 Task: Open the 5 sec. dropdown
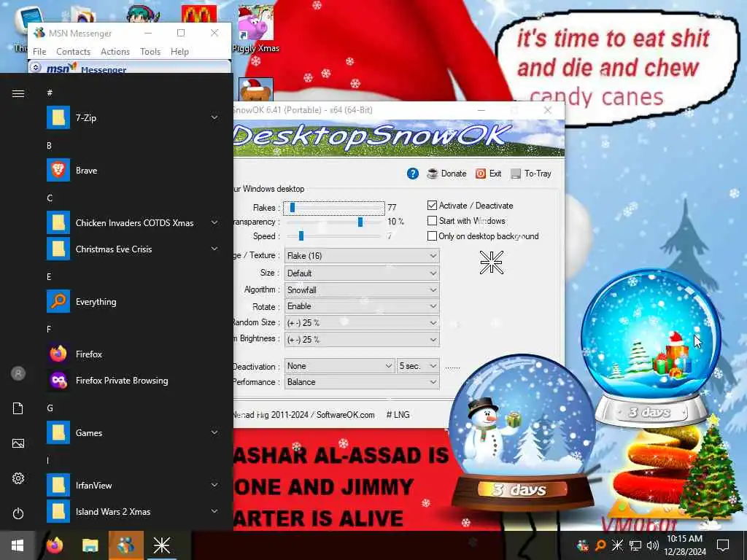[417, 366]
